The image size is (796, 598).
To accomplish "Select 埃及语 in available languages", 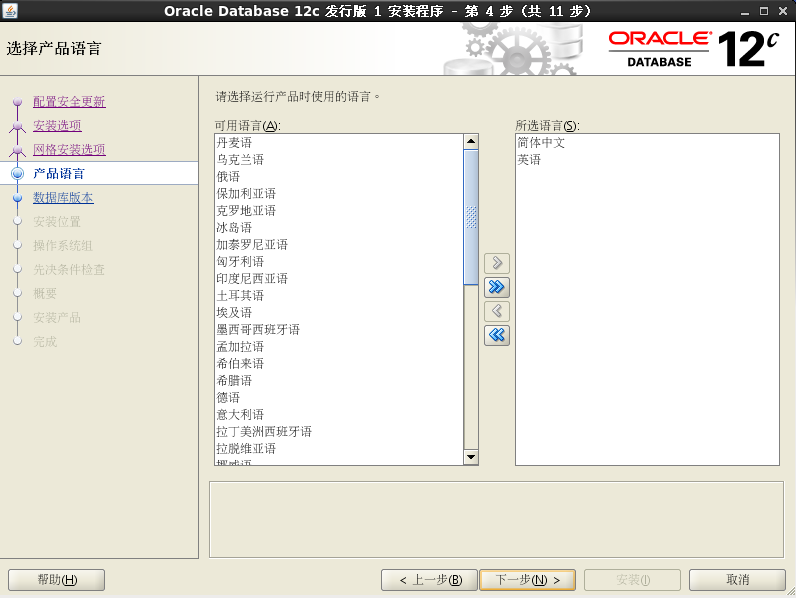I will 339,313.
